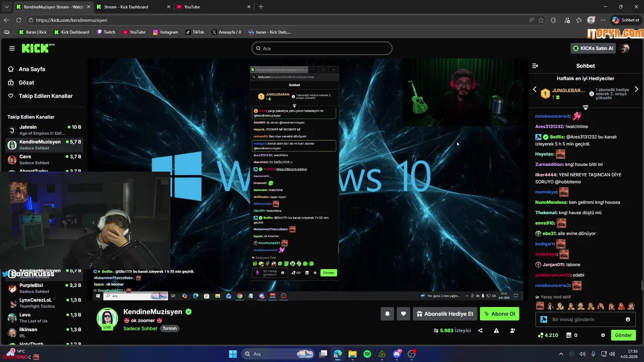Click Abonelik Hediye Et button

coord(445,314)
